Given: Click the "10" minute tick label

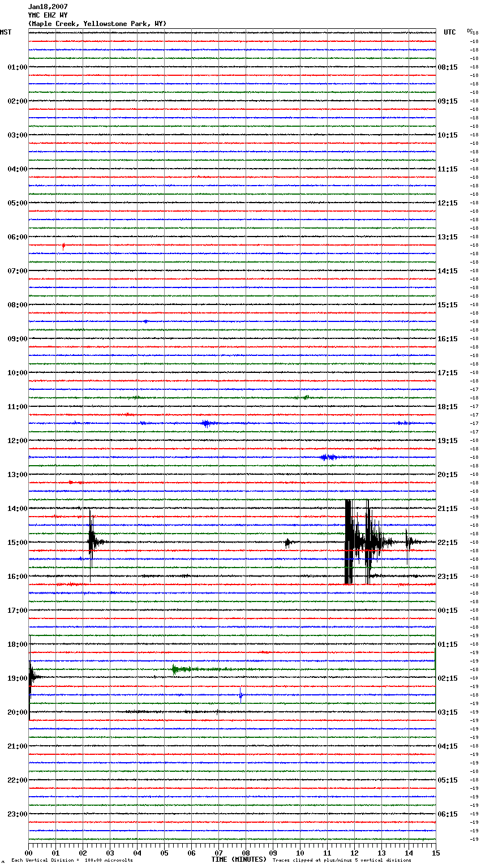Looking at the screenshot, I should click(x=300, y=853).
